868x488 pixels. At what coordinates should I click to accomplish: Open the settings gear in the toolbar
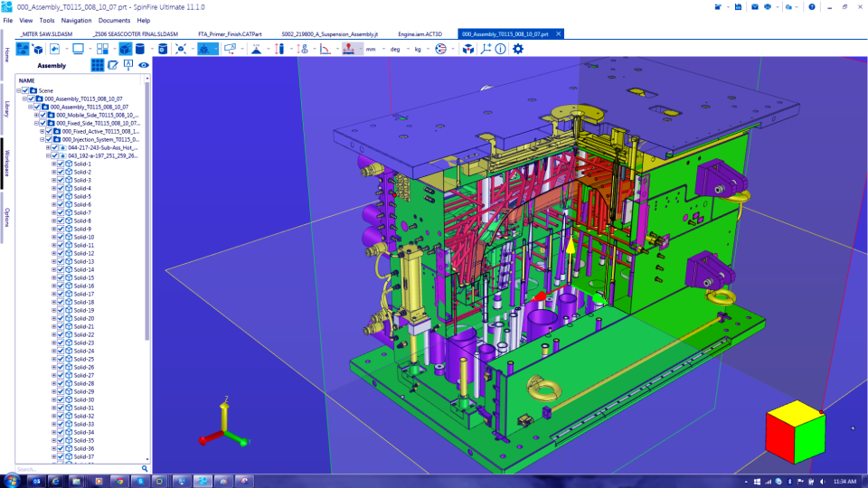(518, 49)
